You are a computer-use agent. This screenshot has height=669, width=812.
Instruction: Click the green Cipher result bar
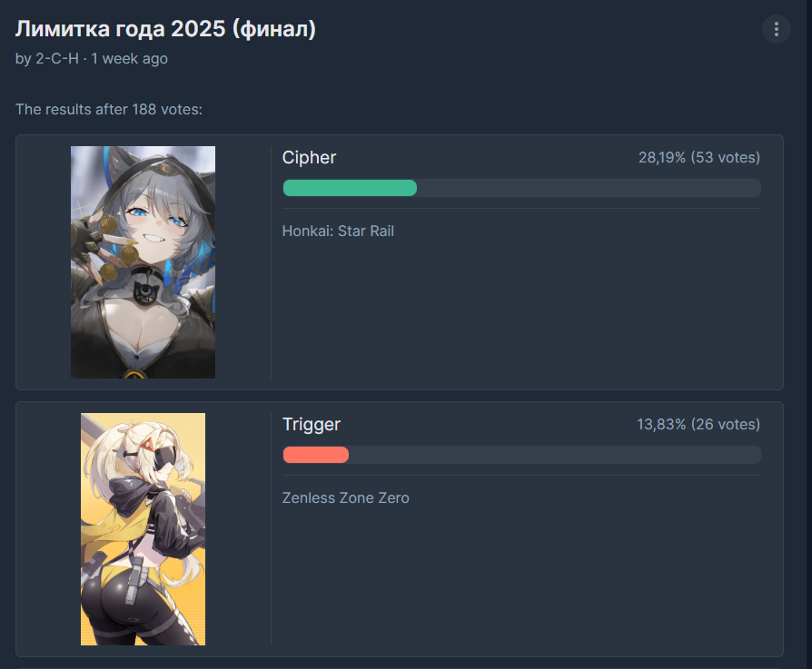pos(350,188)
